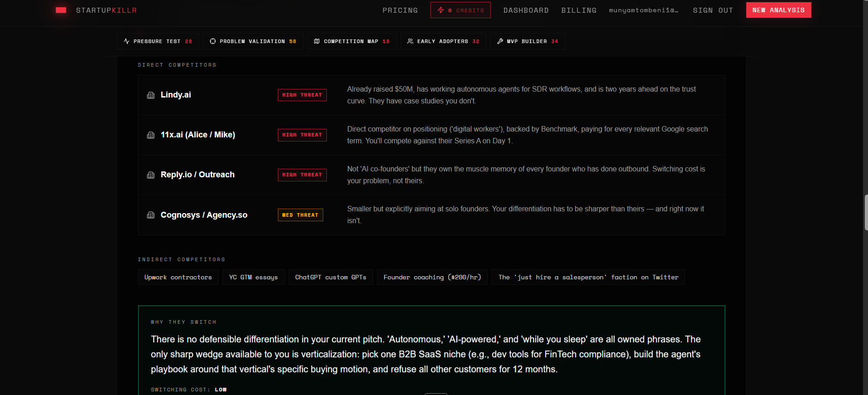The height and width of the screenshot is (395, 868).
Task: Click the 0 Credits button
Action: click(460, 10)
